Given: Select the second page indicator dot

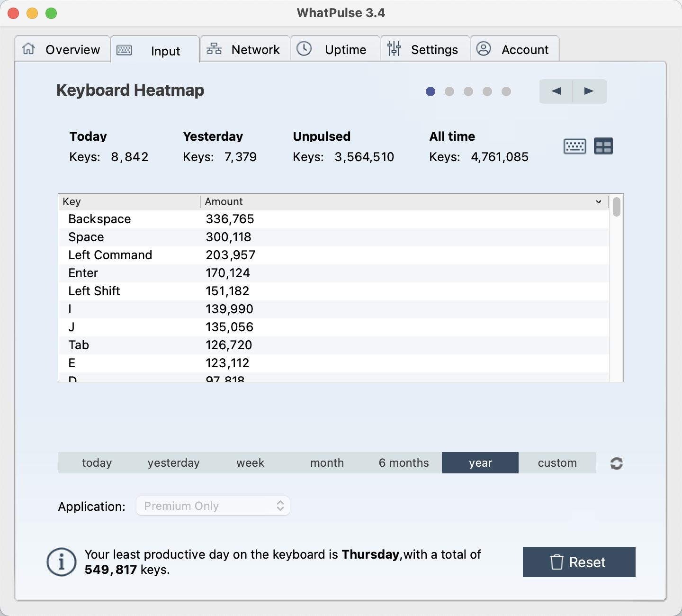Looking at the screenshot, I should tap(449, 91).
